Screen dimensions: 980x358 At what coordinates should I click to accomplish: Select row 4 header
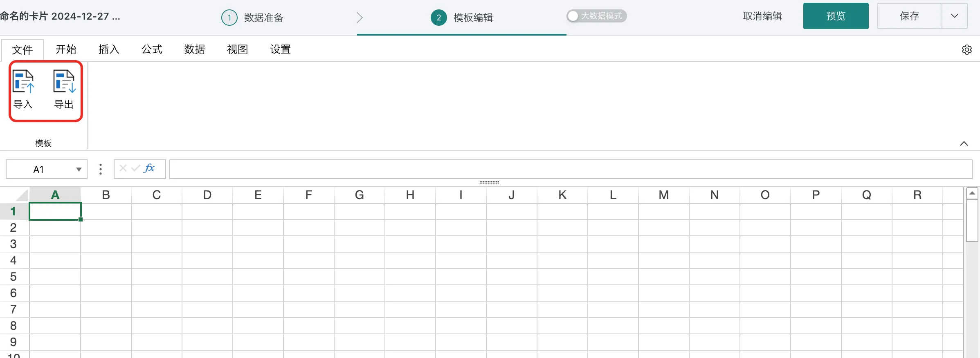[14, 260]
